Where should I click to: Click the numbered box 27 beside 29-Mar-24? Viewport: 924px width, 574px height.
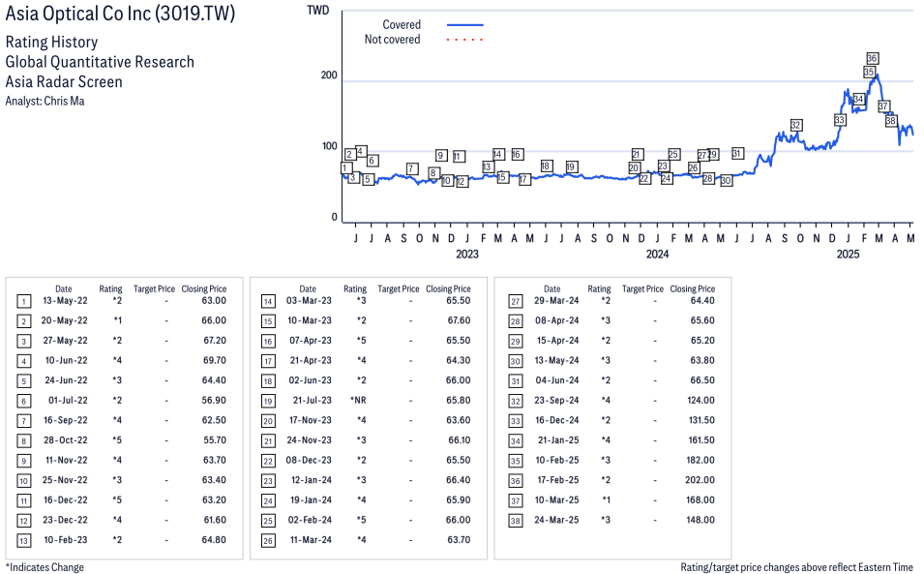coord(516,302)
